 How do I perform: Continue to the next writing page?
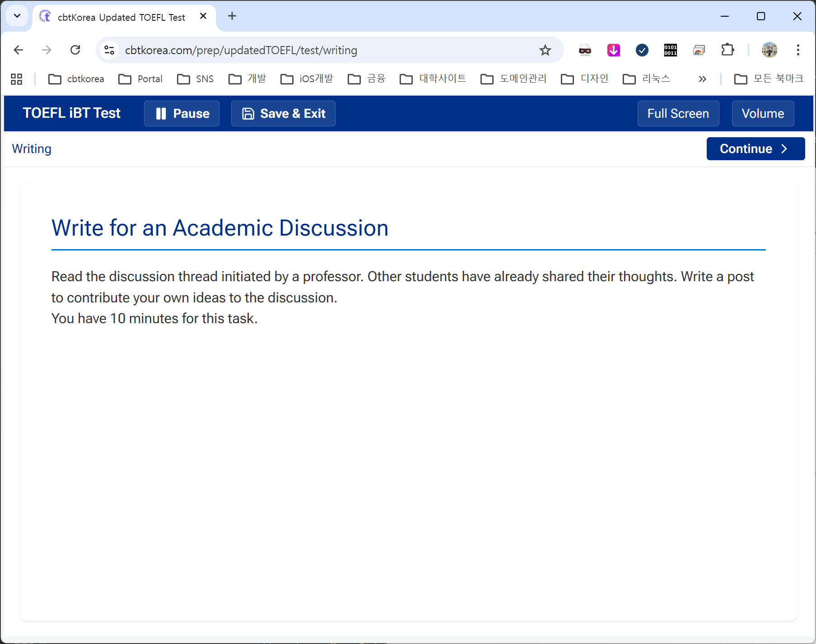pyautogui.click(x=755, y=148)
